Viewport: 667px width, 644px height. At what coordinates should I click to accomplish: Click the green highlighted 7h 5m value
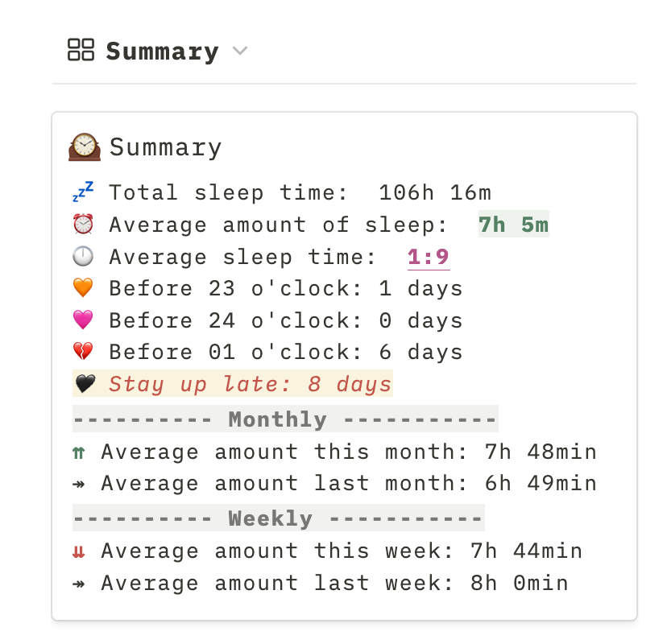click(513, 224)
